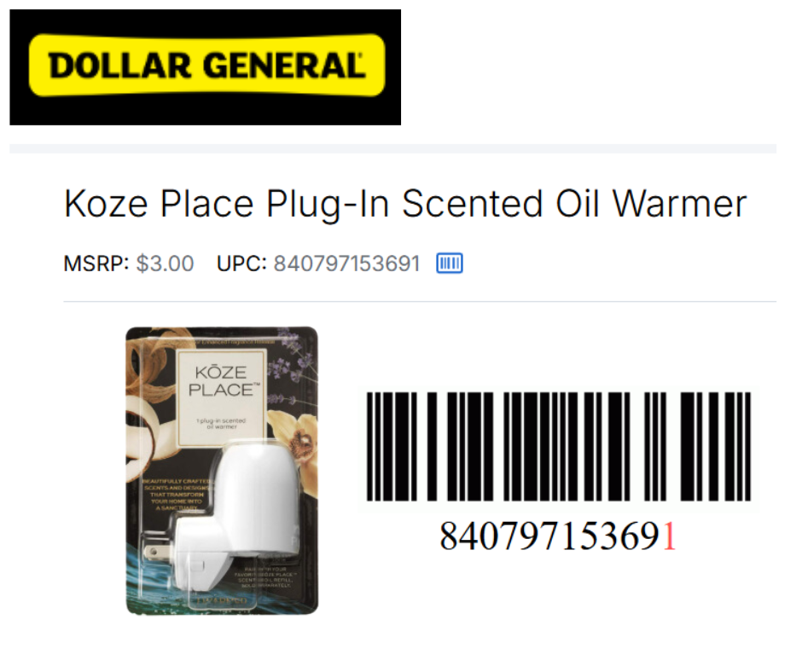
Task: Select the product title Koze Place Plug-In Scented Oil Warmer
Action: 405,205
